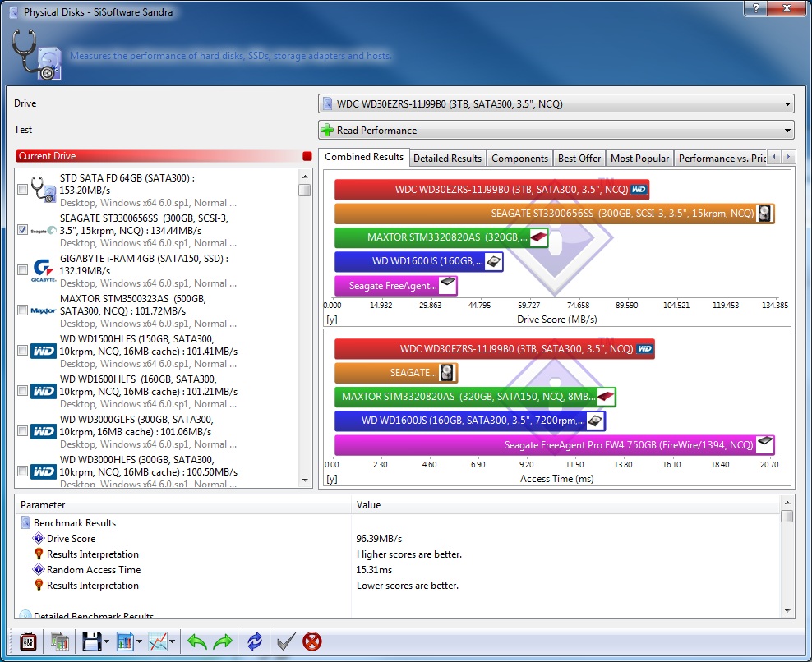Screen dimensions: 812x662
Task: Check the GIGABYTE i-RAM 4GB checkbox
Action: 22,269
